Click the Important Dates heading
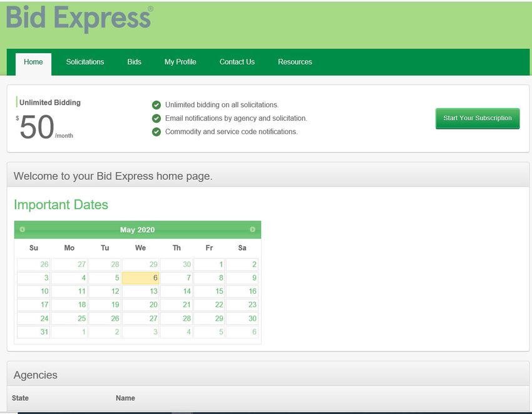This screenshot has height=414, width=532. tap(61, 205)
